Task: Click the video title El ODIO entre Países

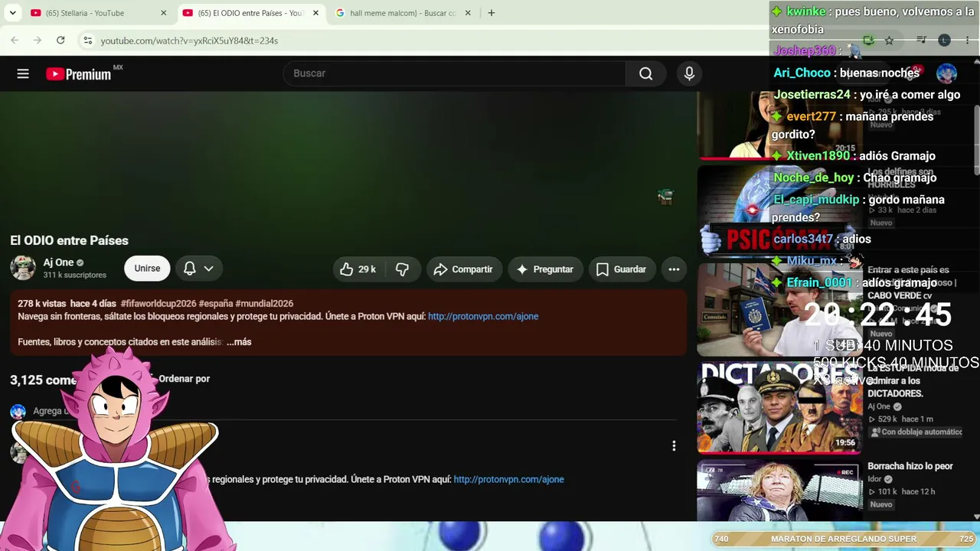Action: [x=69, y=241]
